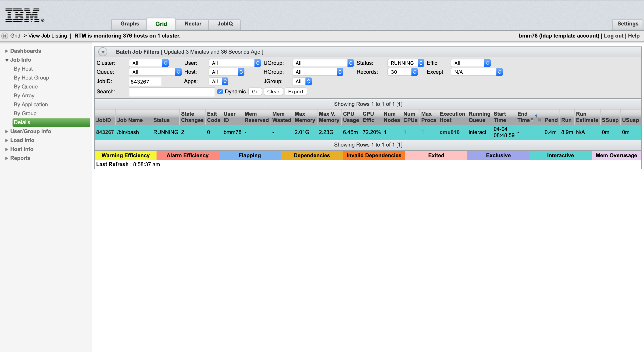Click the Warning Efficiency yellow legend swatch
The image size is (644, 352).
[125, 155]
